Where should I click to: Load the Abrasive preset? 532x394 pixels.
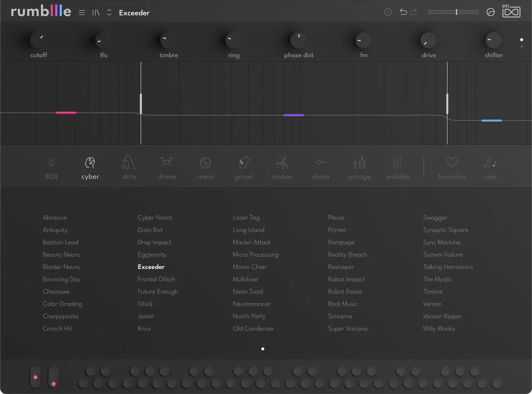(x=55, y=218)
